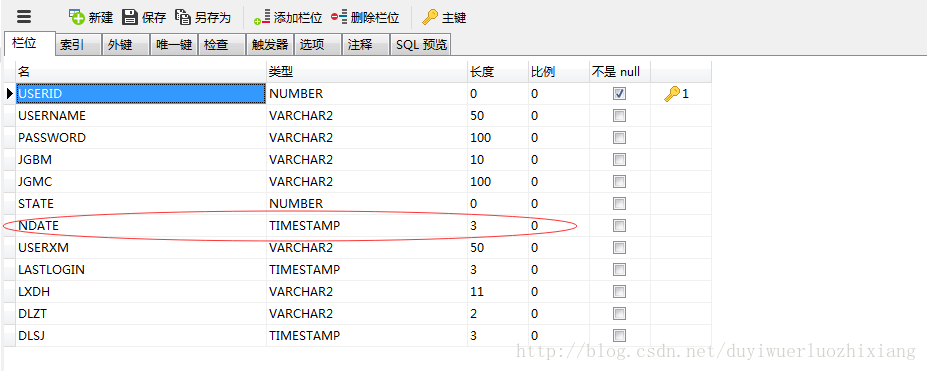Select the USERNAME field name cell
Image resolution: width=927 pixels, height=371 pixels.
click(x=141, y=116)
